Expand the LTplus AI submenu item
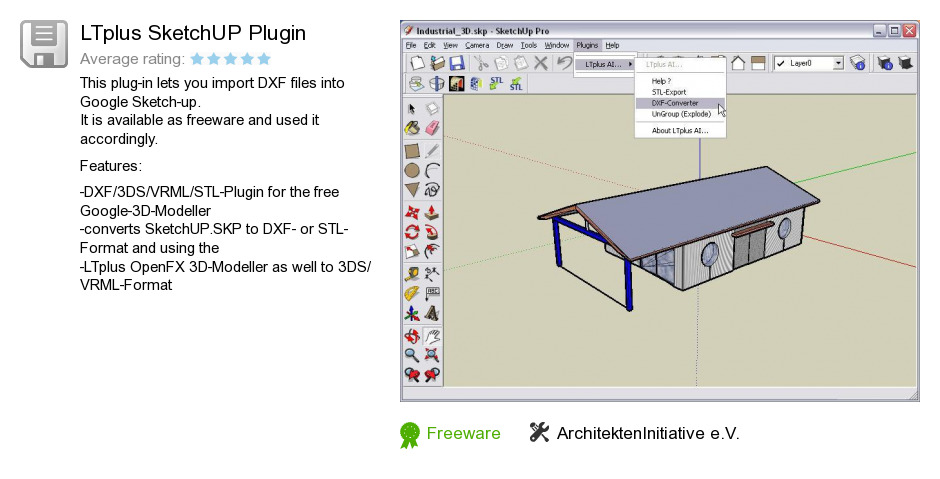 tap(605, 64)
